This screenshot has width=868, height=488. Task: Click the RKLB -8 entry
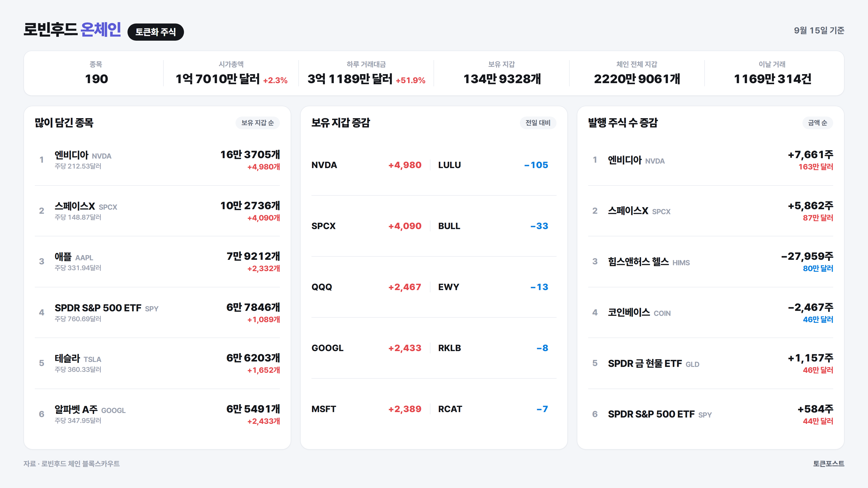pyautogui.click(x=493, y=348)
